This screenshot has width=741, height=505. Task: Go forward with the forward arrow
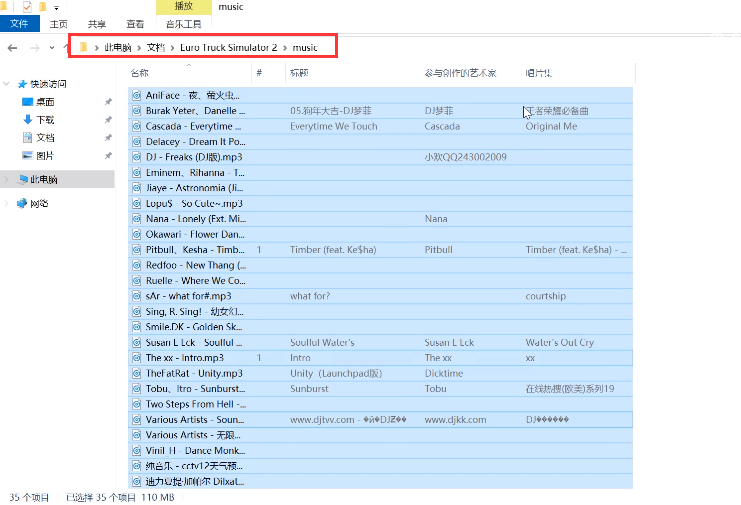[34, 48]
